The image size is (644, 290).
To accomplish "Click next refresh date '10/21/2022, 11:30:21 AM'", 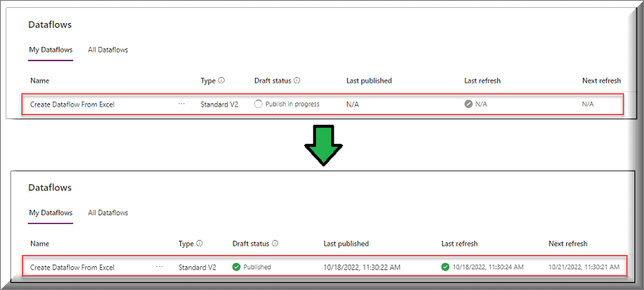I will 584,267.
